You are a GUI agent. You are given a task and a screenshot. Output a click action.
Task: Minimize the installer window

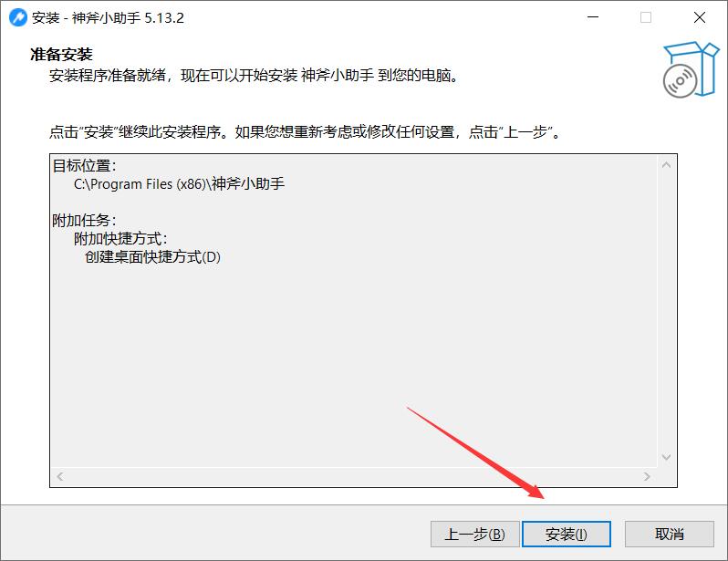coord(593,17)
